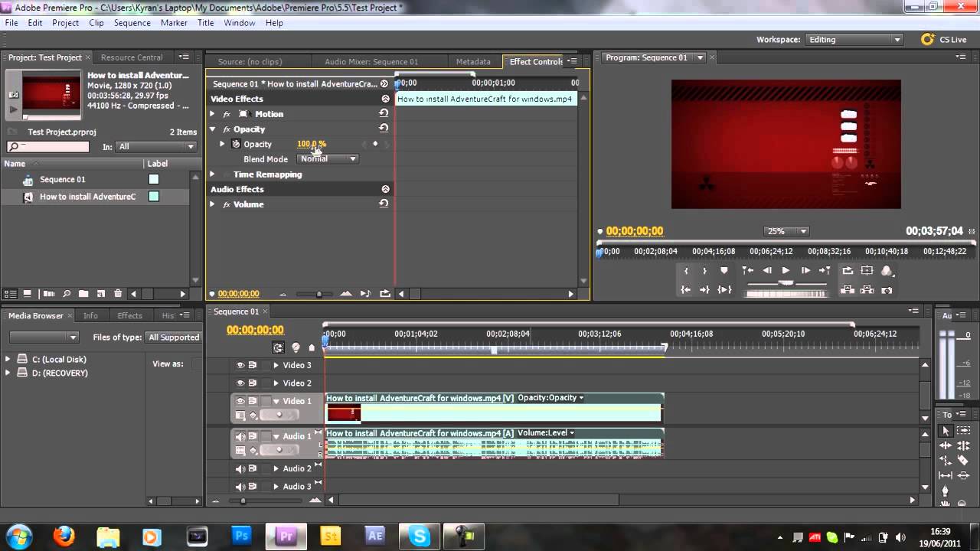Reset the Opacity effect
The width and height of the screenshot is (980, 551).
click(384, 129)
